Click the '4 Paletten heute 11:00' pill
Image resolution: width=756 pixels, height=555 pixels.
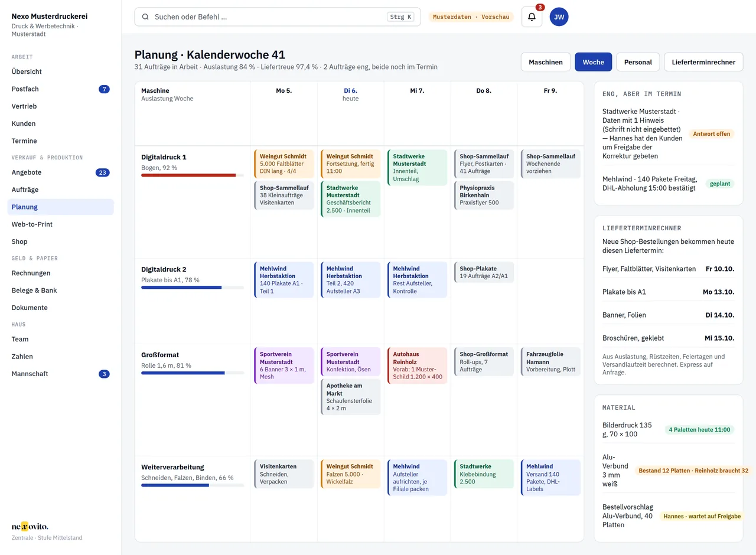[699, 430]
